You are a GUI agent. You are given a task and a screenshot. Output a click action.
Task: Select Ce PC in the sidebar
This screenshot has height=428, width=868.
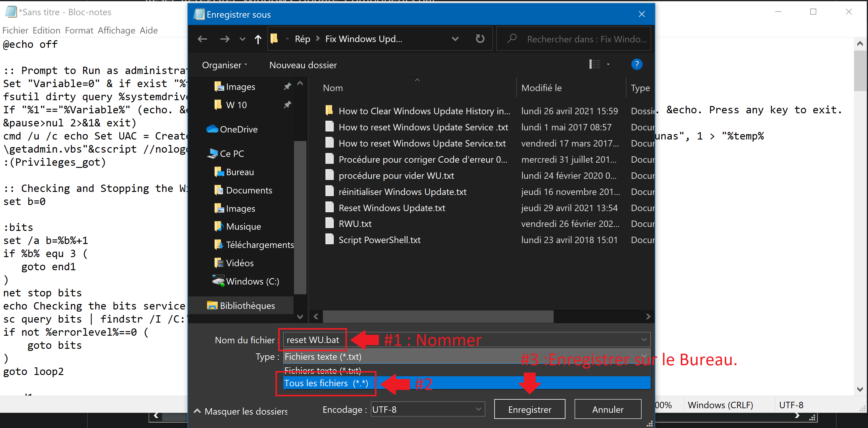pyautogui.click(x=225, y=154)
